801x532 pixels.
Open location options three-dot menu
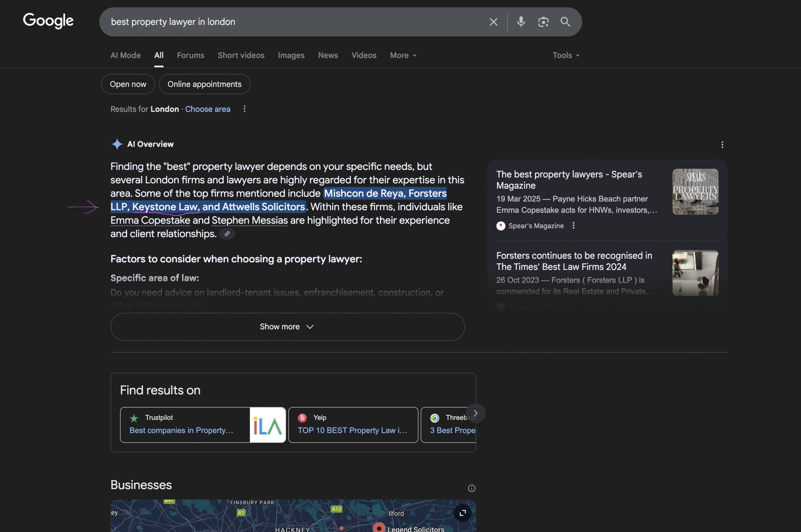244,109
